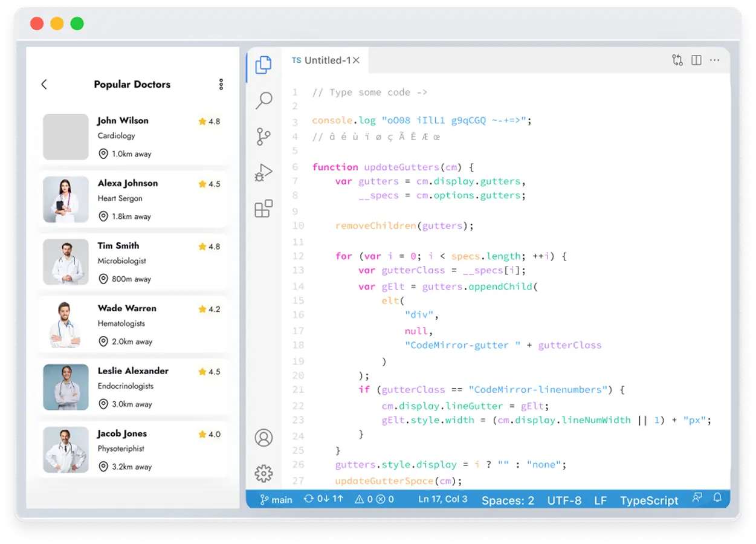Change the Spaces: 2 indentation setting
The height and width of the screenshot is (544, 756).
coord(508,500)
